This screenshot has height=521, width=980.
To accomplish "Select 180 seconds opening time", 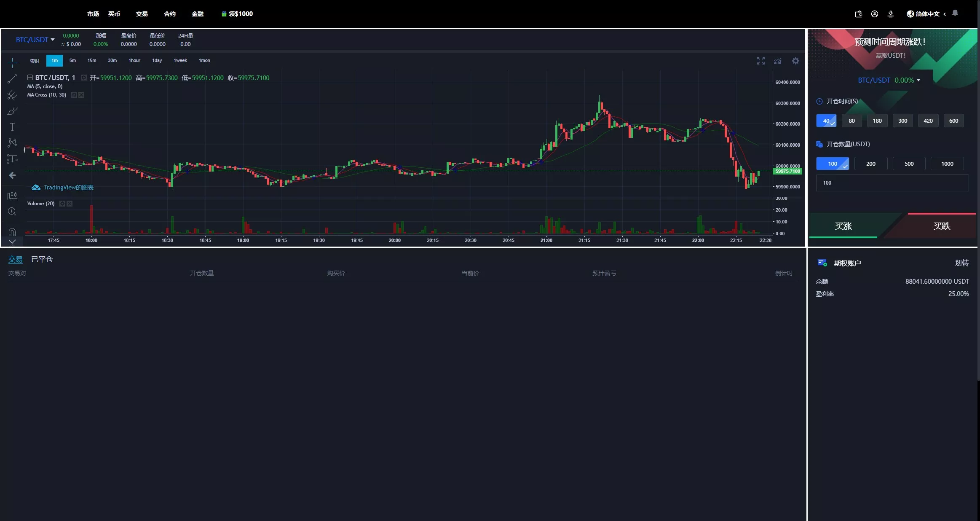I will 877,121.
